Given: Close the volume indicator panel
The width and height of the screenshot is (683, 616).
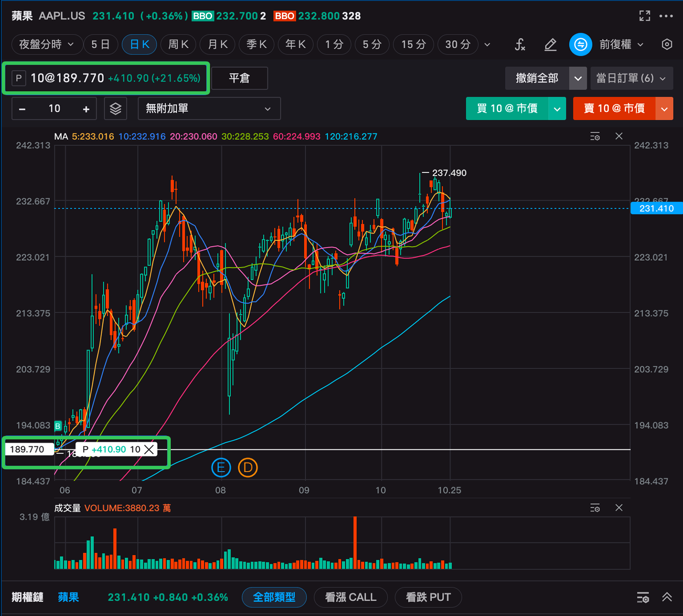Looking at the screenshot, I should point(619,508).
